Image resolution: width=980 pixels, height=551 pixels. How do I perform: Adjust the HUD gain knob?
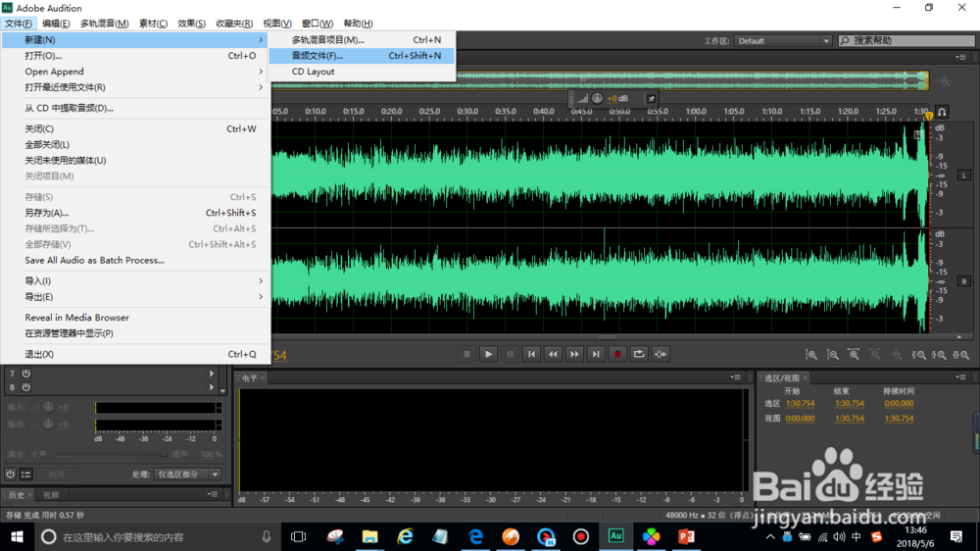point(598,98)
